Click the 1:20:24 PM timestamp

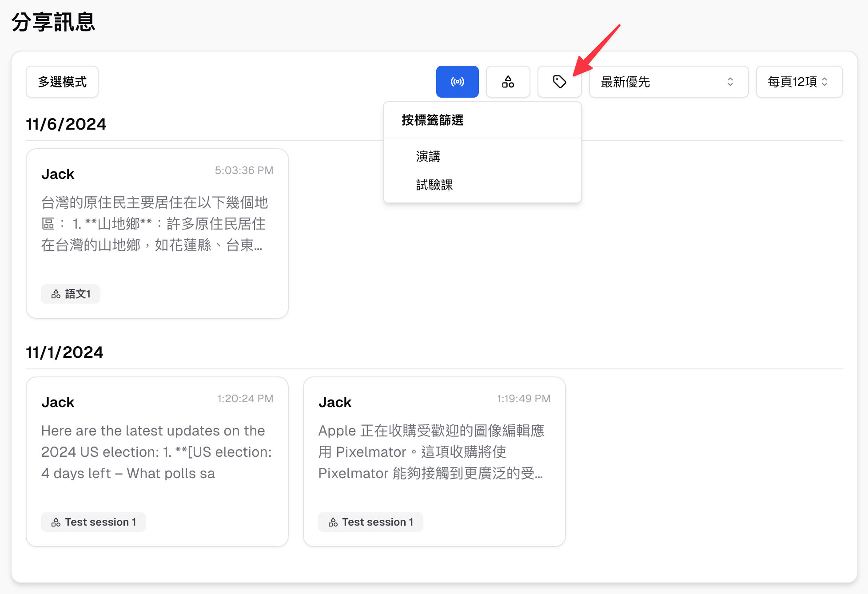tap(245, 399)
